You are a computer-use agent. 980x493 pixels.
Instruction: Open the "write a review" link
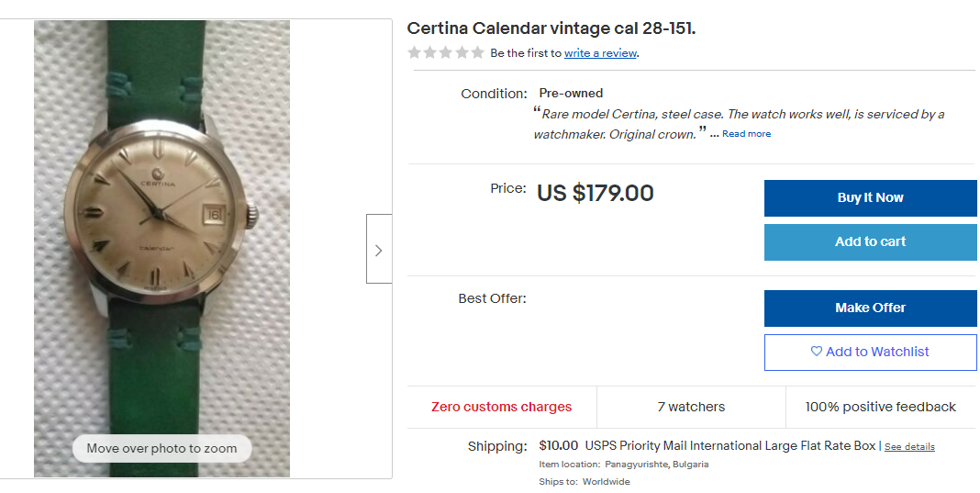[x=600, y=53]
